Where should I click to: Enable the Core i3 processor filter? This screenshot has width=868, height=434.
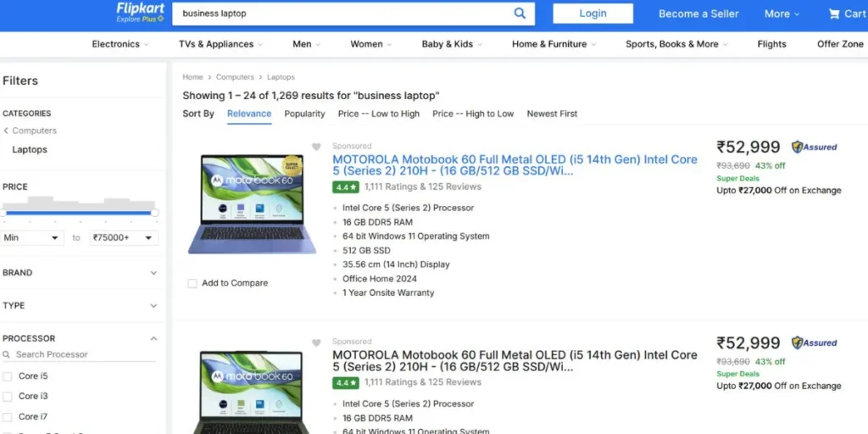click(8, 396)
